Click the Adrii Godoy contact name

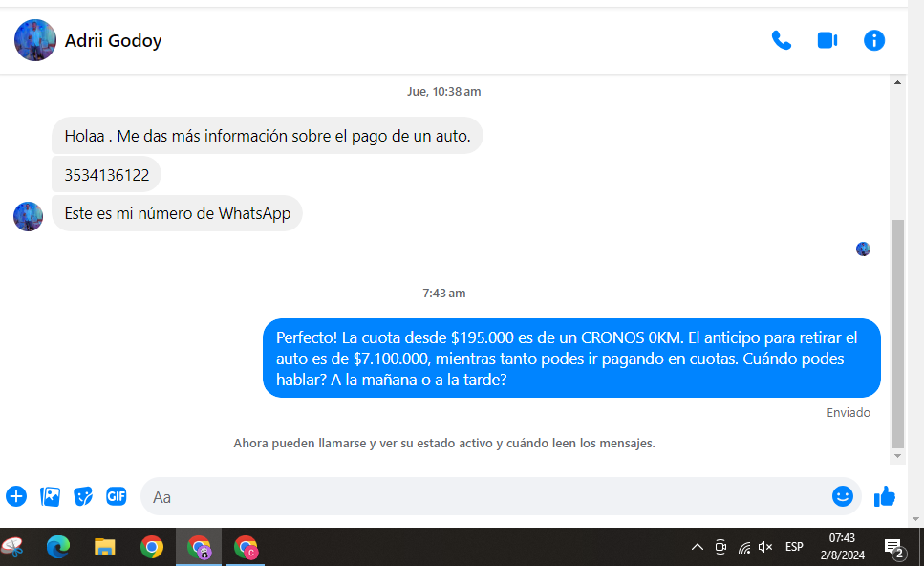113,41
